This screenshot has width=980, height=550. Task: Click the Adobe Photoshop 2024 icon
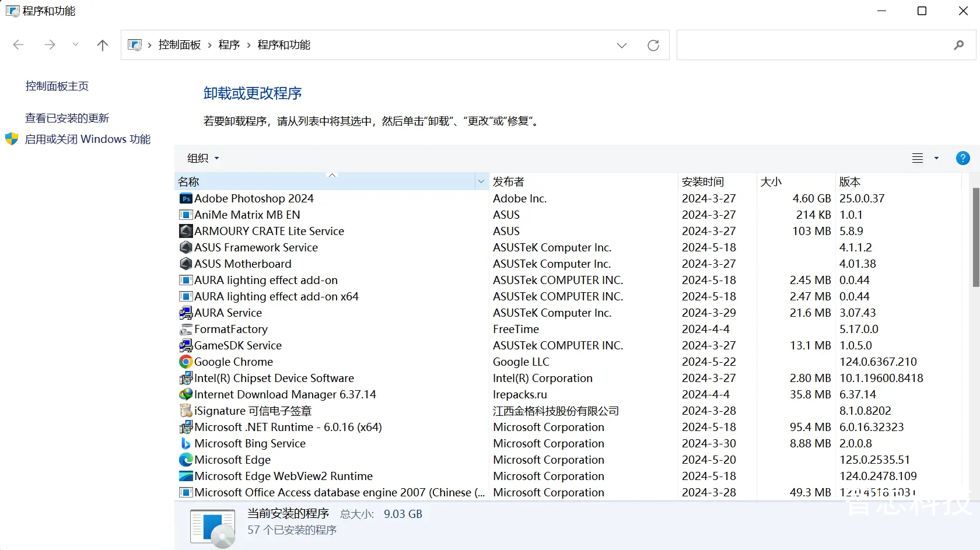pyautogui.click(x=185, y=199)
